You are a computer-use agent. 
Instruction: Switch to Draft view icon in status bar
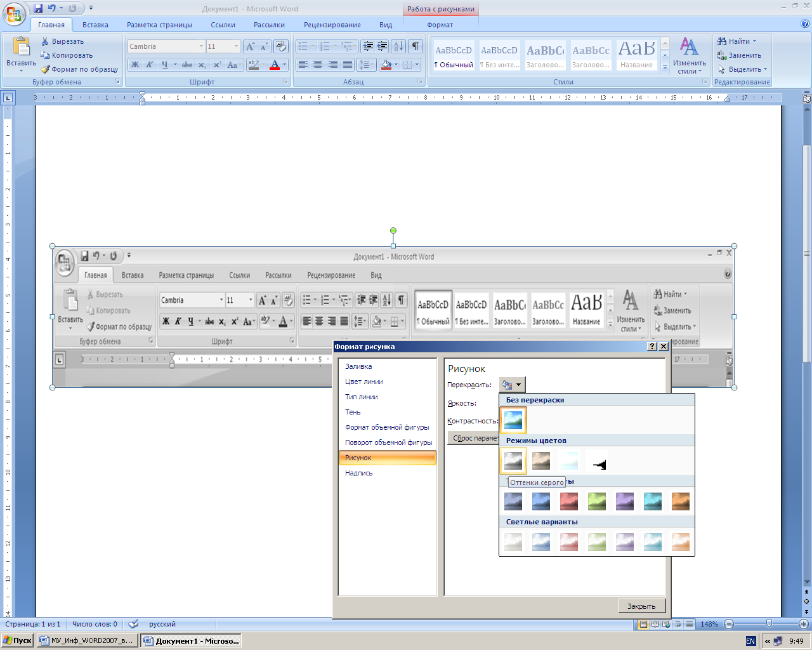click(x=690, y=624)
